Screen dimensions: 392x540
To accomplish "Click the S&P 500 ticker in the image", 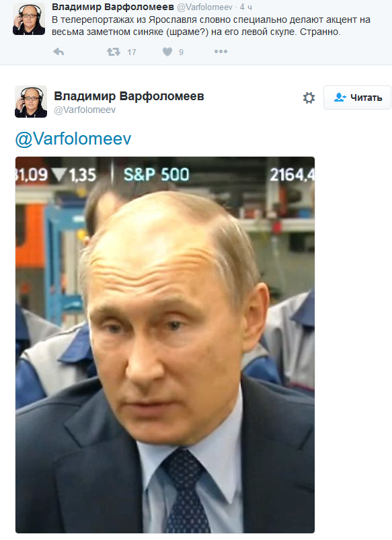I will (157, 174).
